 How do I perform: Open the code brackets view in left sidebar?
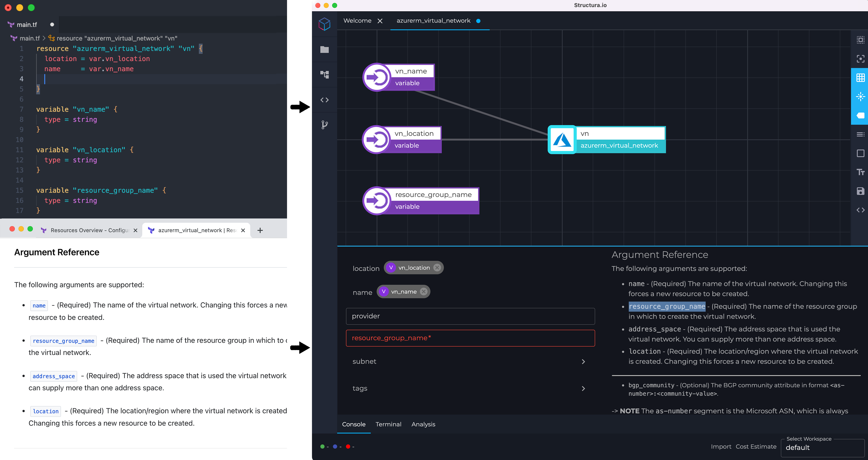pos(324,100)
